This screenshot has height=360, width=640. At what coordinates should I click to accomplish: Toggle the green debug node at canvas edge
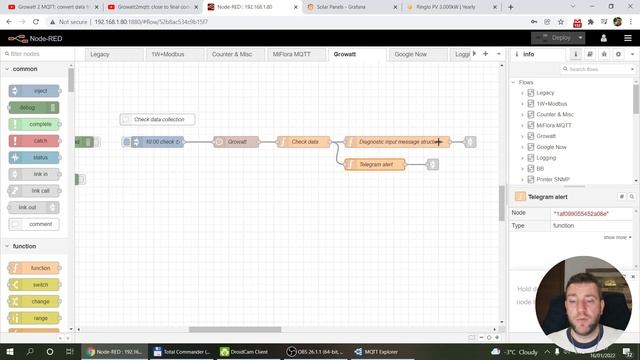click(x=84, y=142)
